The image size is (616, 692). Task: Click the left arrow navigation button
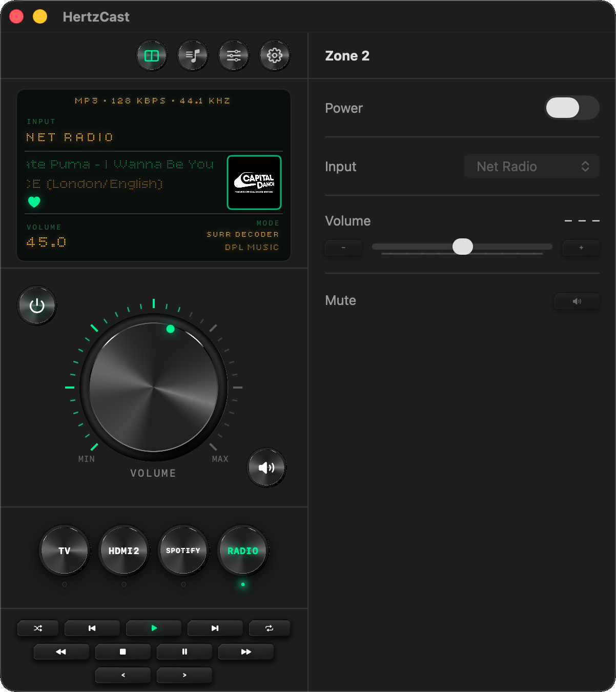123,675
